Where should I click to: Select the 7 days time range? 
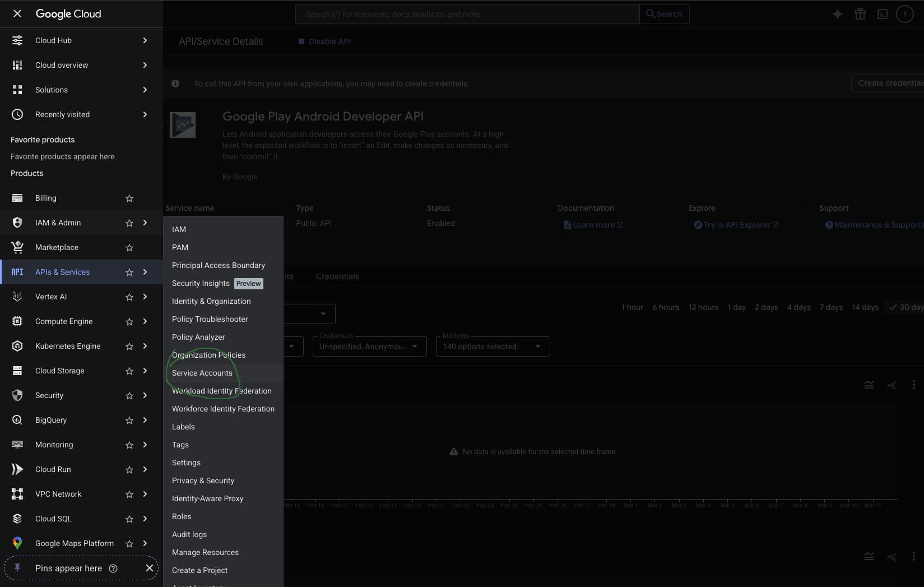coord(831,307)
